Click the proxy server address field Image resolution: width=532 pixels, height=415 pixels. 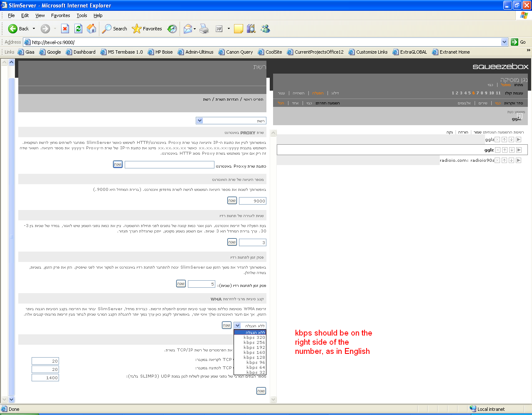tap(169, 165)
